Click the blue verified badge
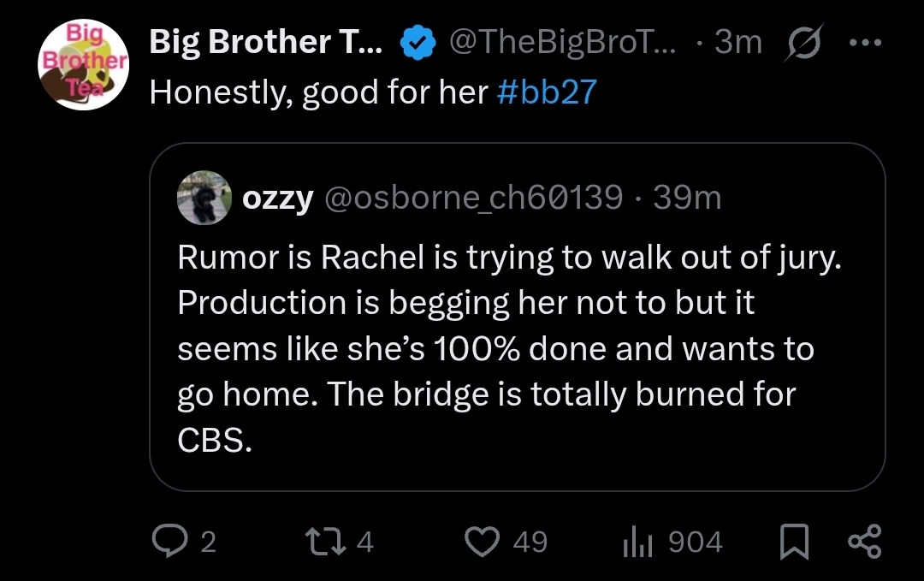The width and height of the screenshot is (924, 581). tap(419, 43)
